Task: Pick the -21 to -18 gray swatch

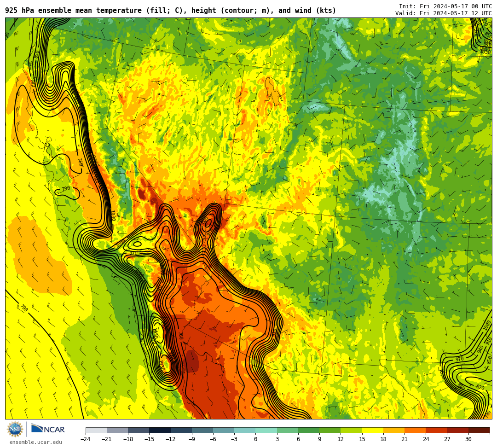Action: [x=118, y=430]
